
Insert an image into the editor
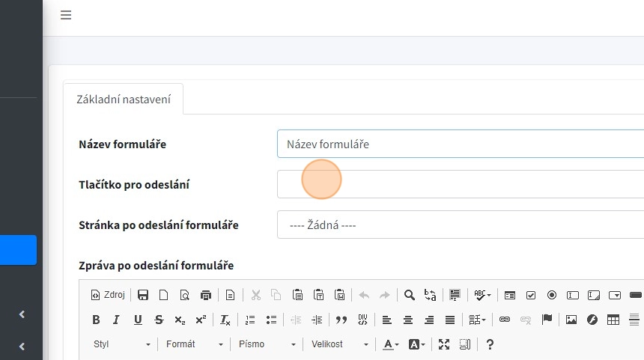(571, 320)
